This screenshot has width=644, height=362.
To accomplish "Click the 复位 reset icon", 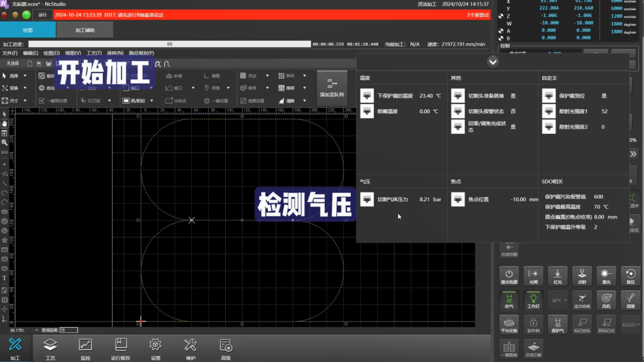I will point(630,275).
